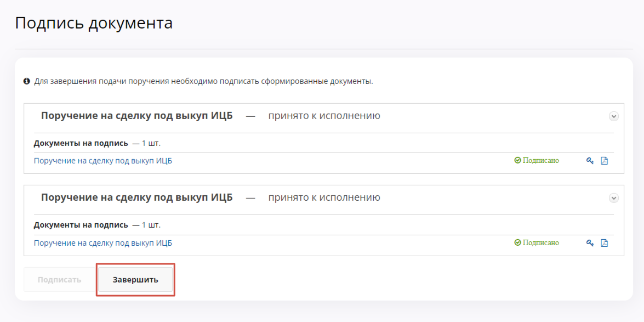Click the disabled Подписать button
644x322 pixels.
point(59,280)
